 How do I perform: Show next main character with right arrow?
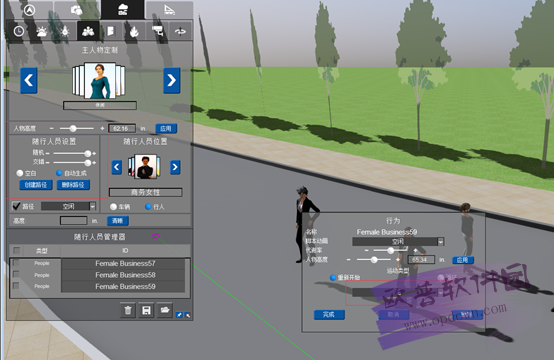pyautogui.click(x=172, y=81)
